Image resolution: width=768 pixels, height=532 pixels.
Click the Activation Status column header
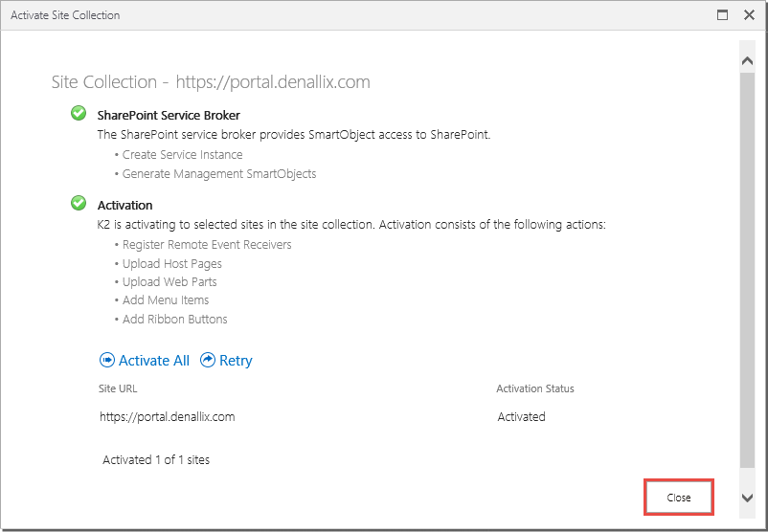pyautogui.click(x=534, y=388)
